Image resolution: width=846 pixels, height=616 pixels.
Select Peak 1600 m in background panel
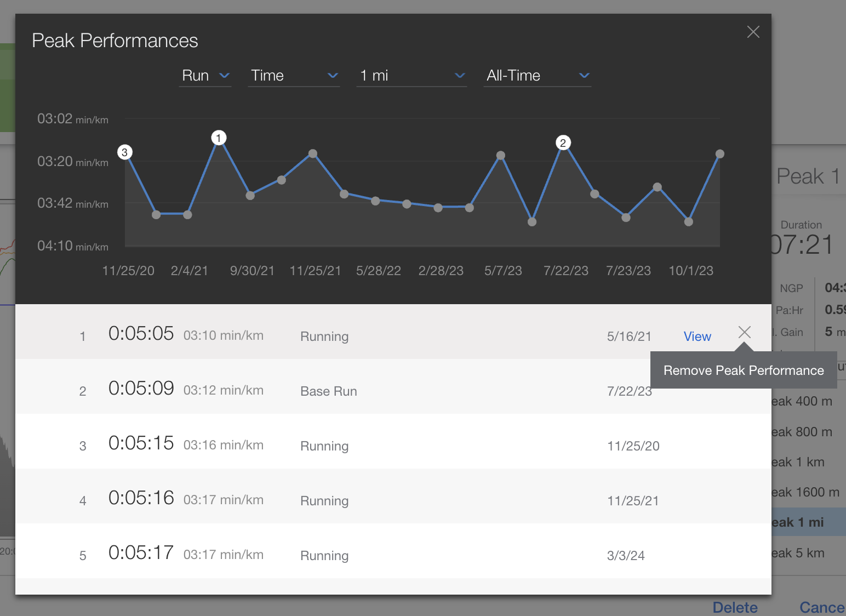pos(805,492)
